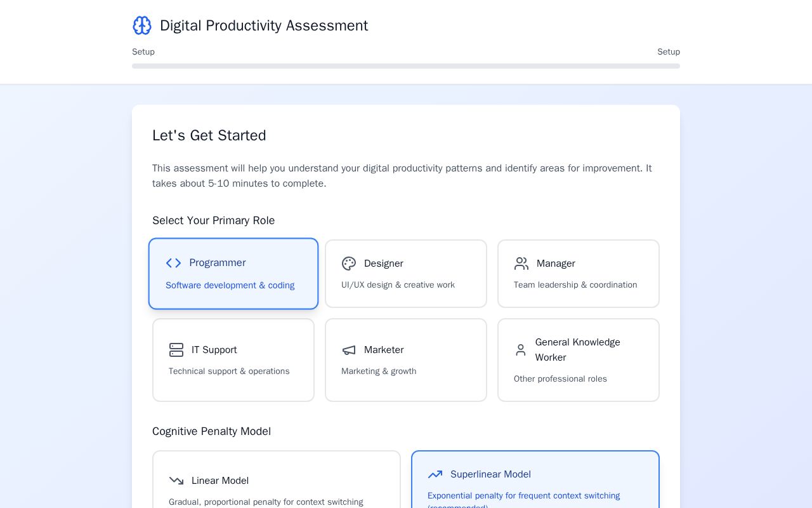
Task: Pick the Manager role card
Action: (579, 274)
